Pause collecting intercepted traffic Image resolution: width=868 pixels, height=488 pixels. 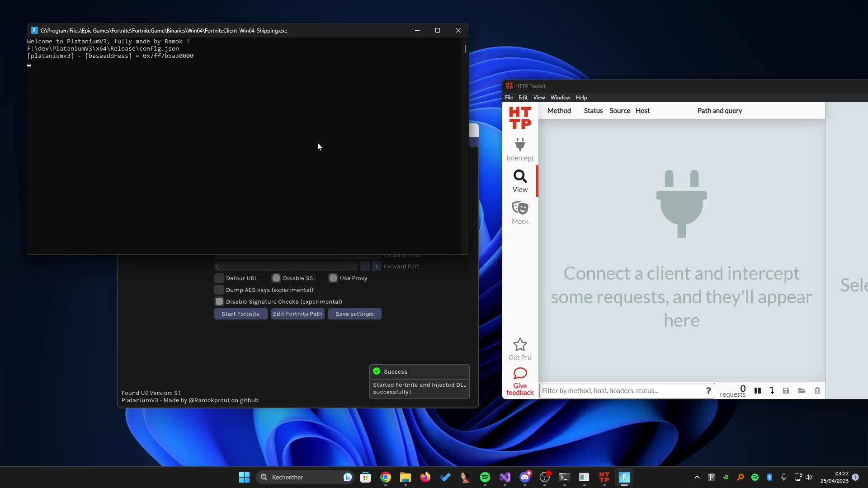[758, 391]
